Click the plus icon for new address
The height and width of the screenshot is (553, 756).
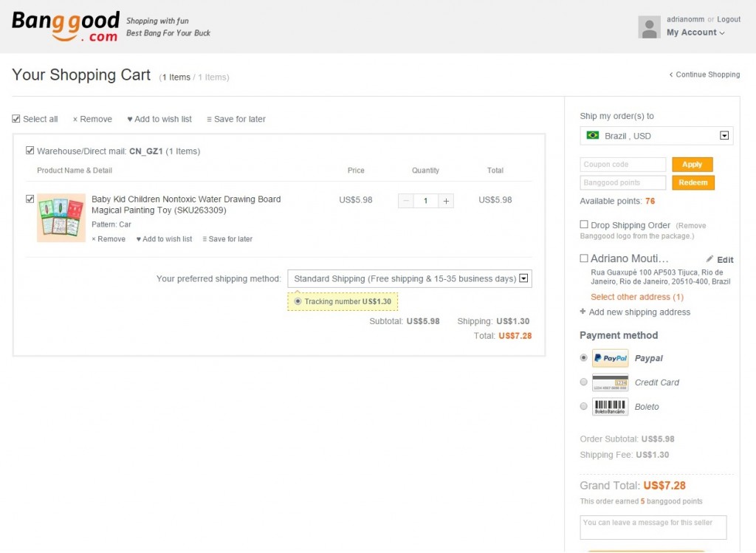[x=583, y=312]
